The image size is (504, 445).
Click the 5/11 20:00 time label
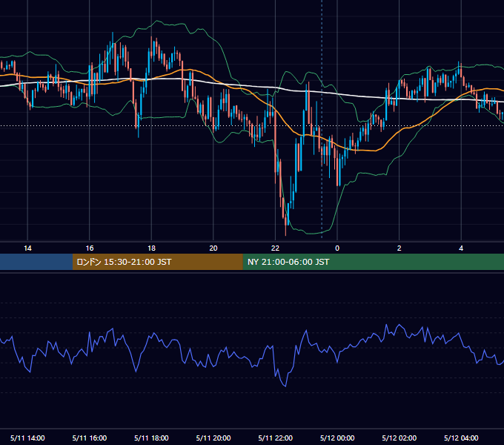pyautogui.click(x=213, y=438)
